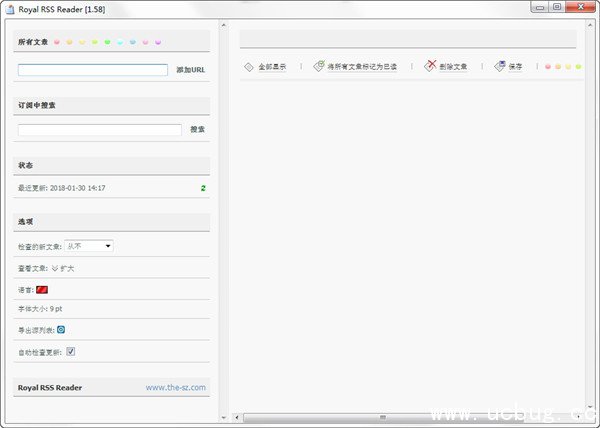Toggle the 自动检查更新 checkbox

[x=71, y=352]
